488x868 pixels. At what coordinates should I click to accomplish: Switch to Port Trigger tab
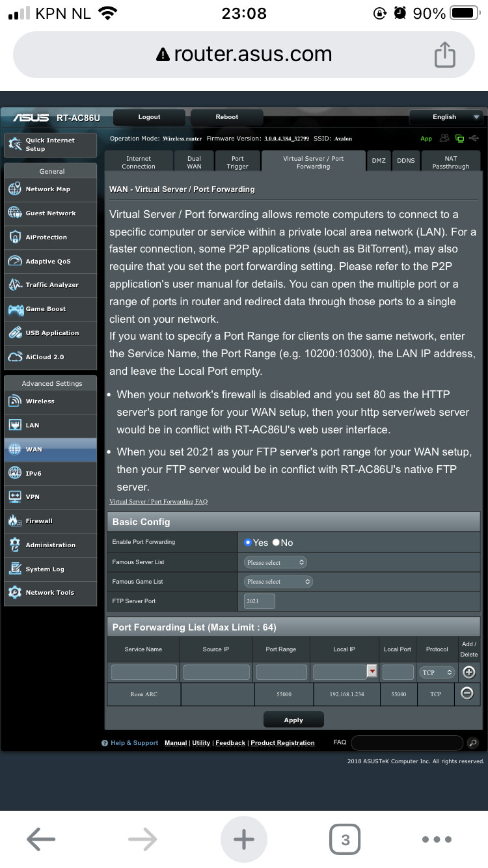pyautogui.click(x=237, y=162)
